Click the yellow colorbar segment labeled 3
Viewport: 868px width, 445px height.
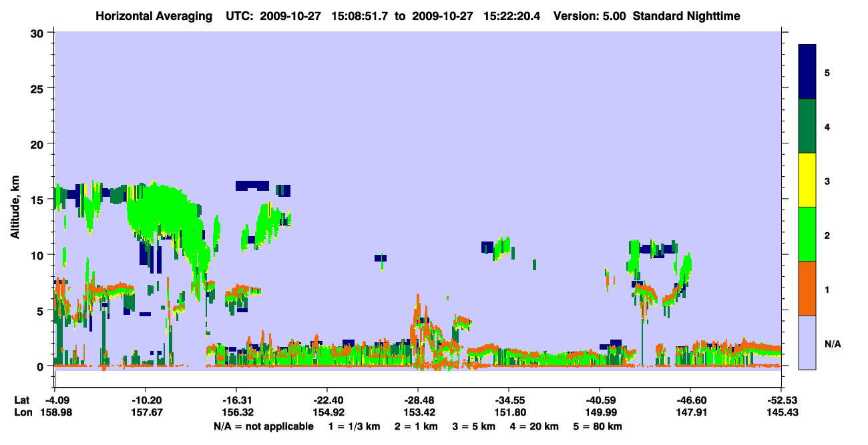point(807,180)
